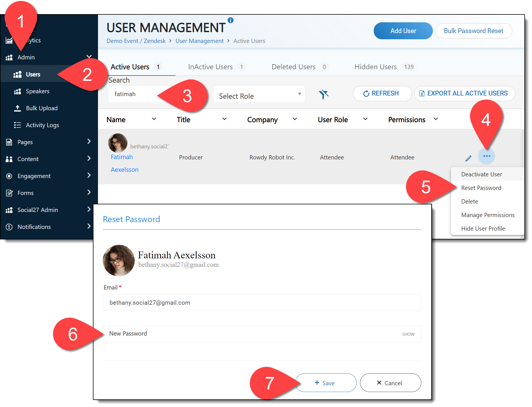Open the Forms section icon

pos(9,193)
